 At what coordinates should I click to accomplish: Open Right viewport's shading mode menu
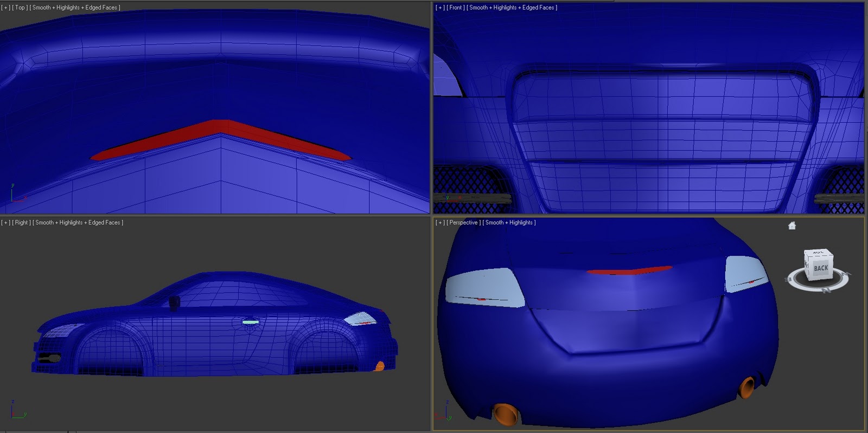(78, 223)
